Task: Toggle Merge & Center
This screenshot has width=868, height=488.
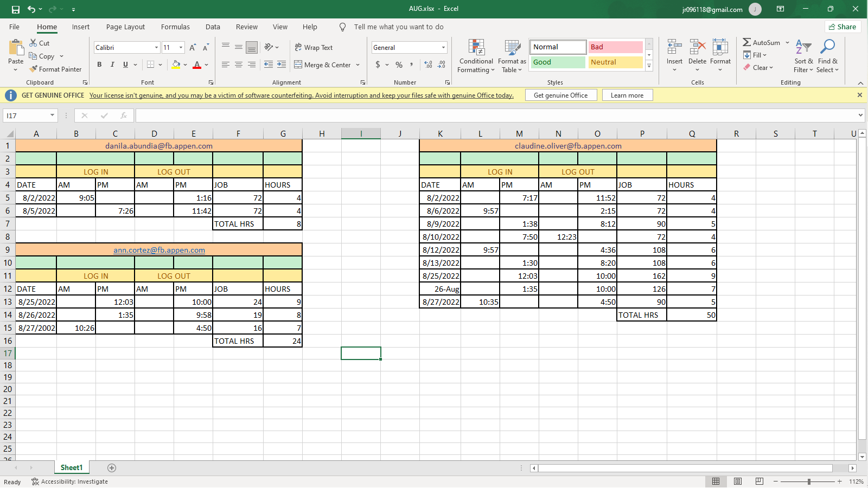Action: click(x=323, y=65)
